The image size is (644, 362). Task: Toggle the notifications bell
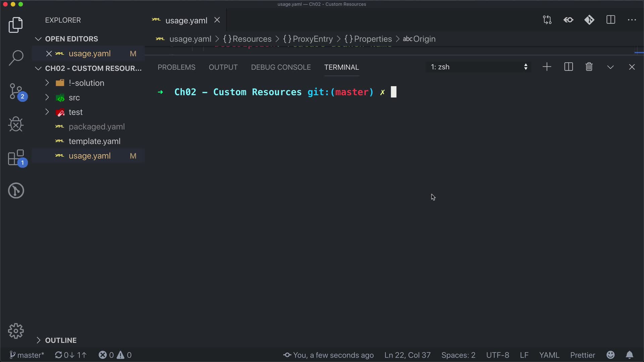pos(630,355)
